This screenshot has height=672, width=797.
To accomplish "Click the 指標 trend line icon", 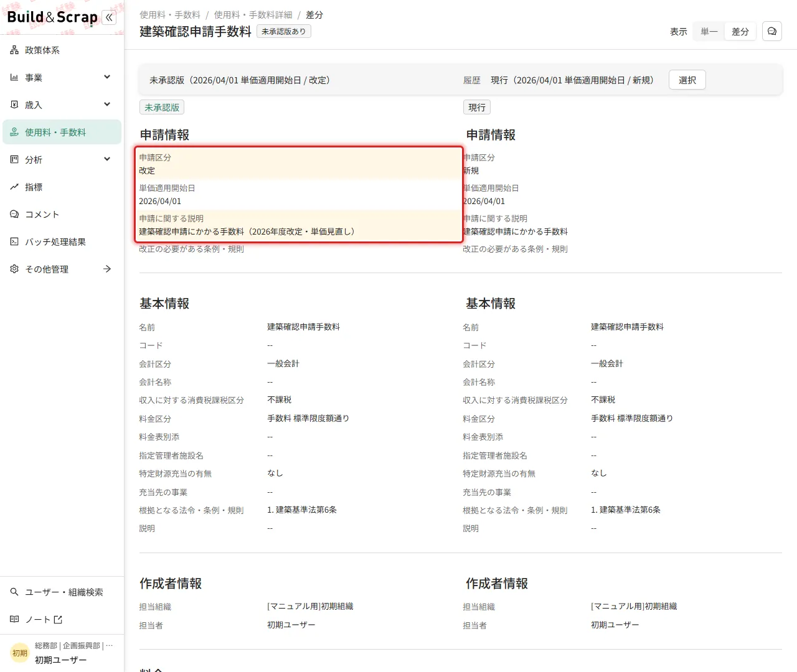I will [x=14, y=187].
